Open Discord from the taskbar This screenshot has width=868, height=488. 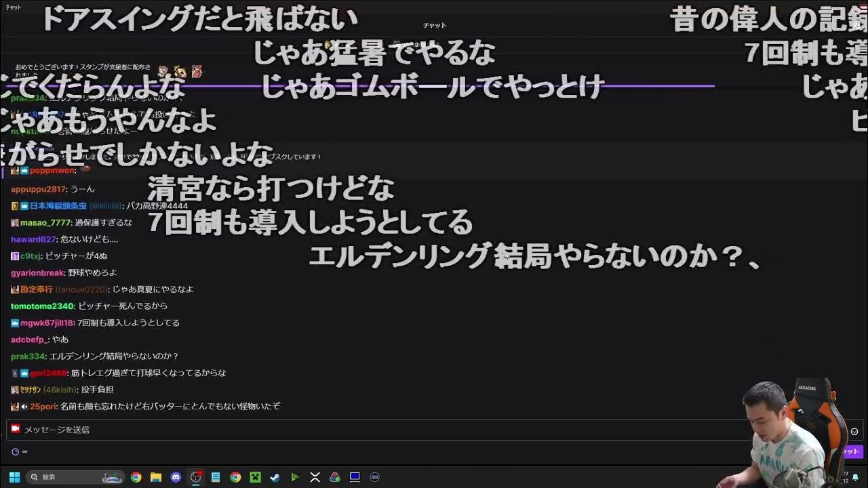click(x=176, y=477)
